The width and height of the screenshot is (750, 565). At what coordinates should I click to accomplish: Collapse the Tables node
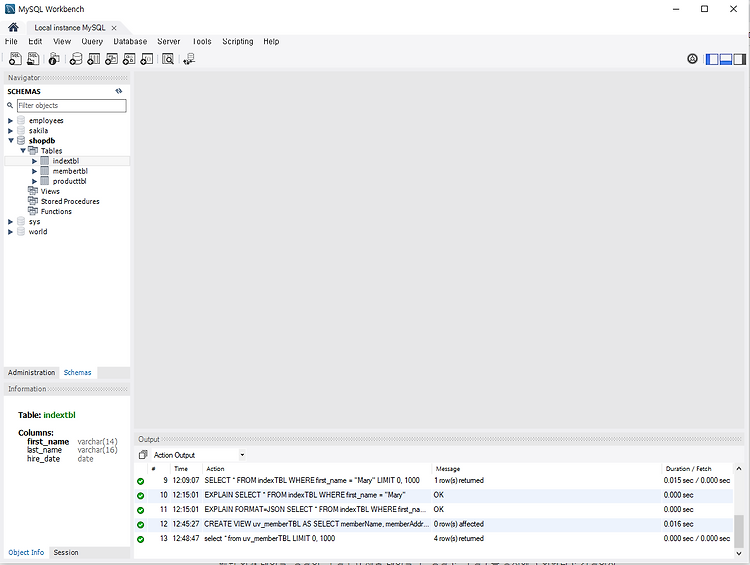pyautogui.click(x=22, y=151)
